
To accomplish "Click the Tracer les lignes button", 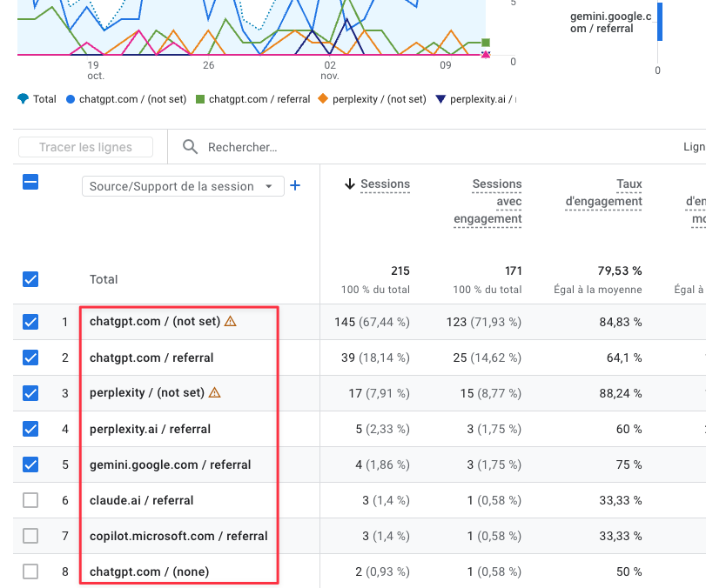I will (85, 147).
